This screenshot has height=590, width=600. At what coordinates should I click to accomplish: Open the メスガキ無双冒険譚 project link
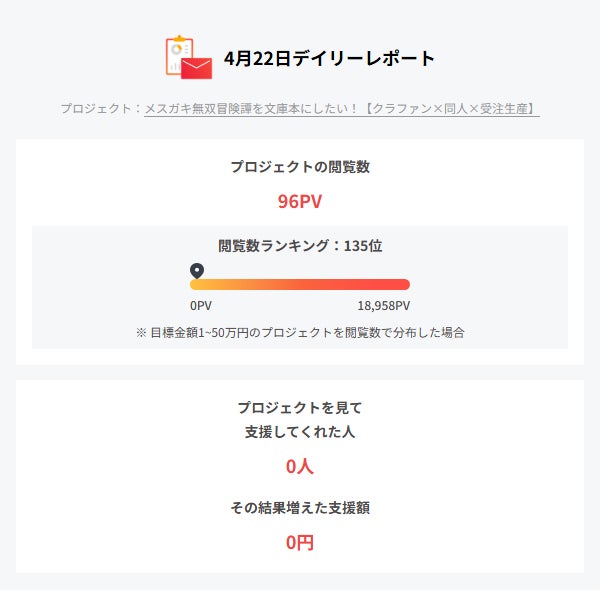tap(342, 108)
